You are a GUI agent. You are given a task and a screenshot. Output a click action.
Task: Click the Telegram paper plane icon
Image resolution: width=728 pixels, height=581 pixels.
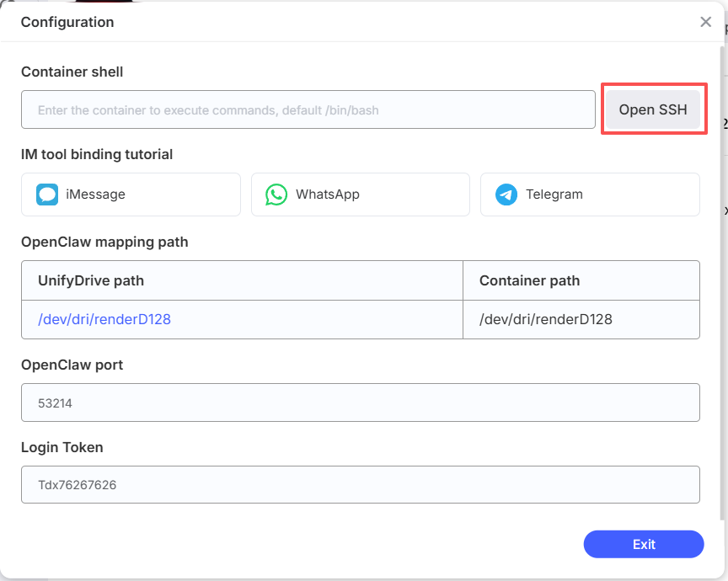[x=506, y=195]
